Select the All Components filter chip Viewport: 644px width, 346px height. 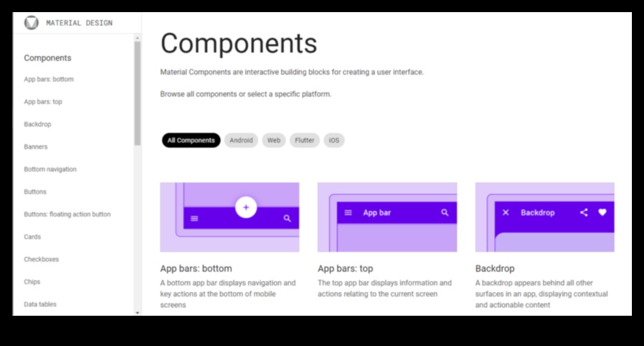click(x=191, y=140)
